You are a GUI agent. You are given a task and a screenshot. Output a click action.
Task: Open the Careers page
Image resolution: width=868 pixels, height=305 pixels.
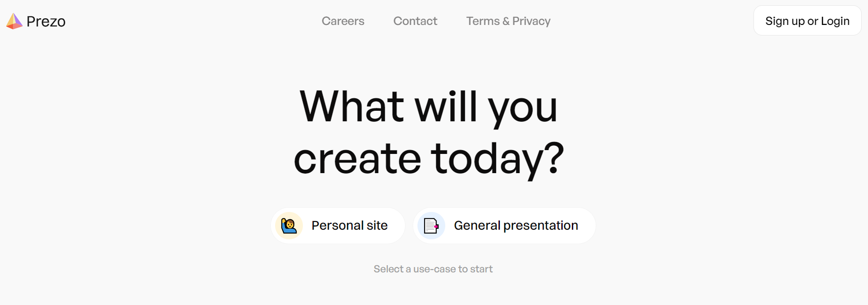pyautogui.click(x=343, y=21)
